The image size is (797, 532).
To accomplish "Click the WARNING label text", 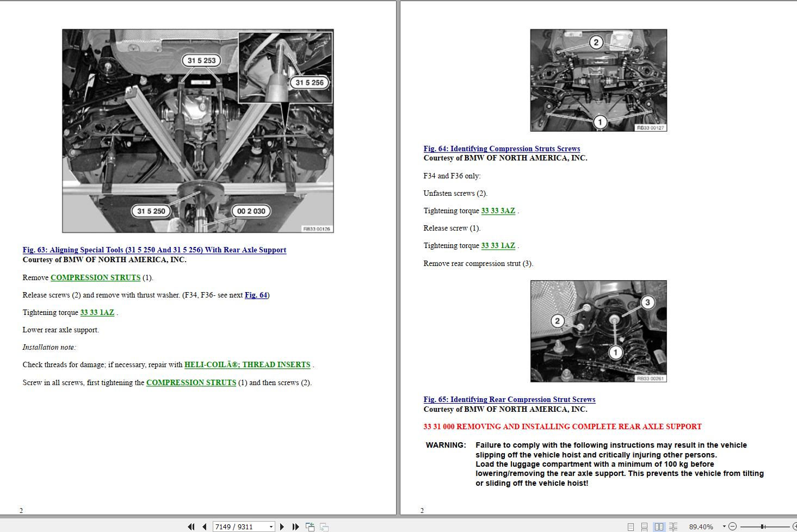I will 446,445.
